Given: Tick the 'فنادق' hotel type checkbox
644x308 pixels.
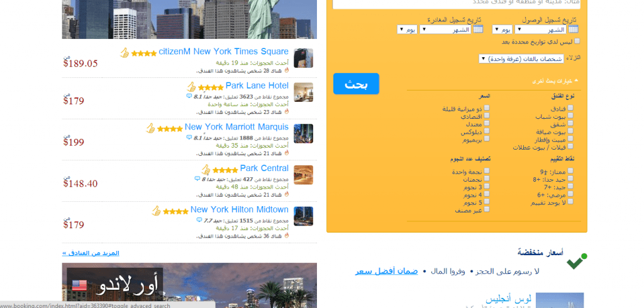Looking at the screenshot, I should (570, 108).
